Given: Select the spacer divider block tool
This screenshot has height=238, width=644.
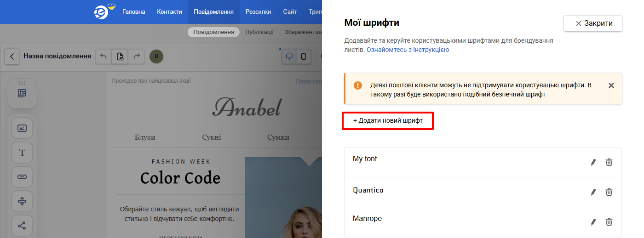Looking at the screenshot, I should pos(22,201).
